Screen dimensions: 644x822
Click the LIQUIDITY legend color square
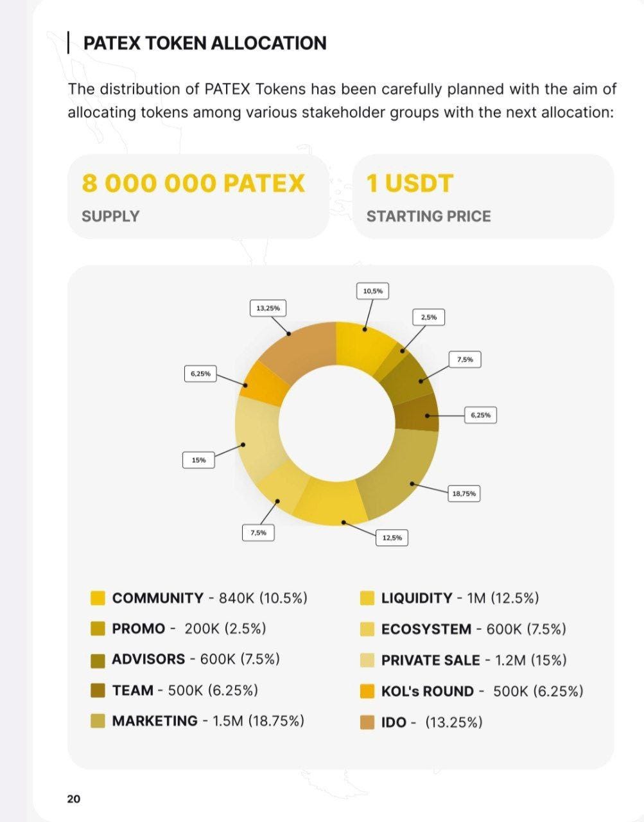367,599
